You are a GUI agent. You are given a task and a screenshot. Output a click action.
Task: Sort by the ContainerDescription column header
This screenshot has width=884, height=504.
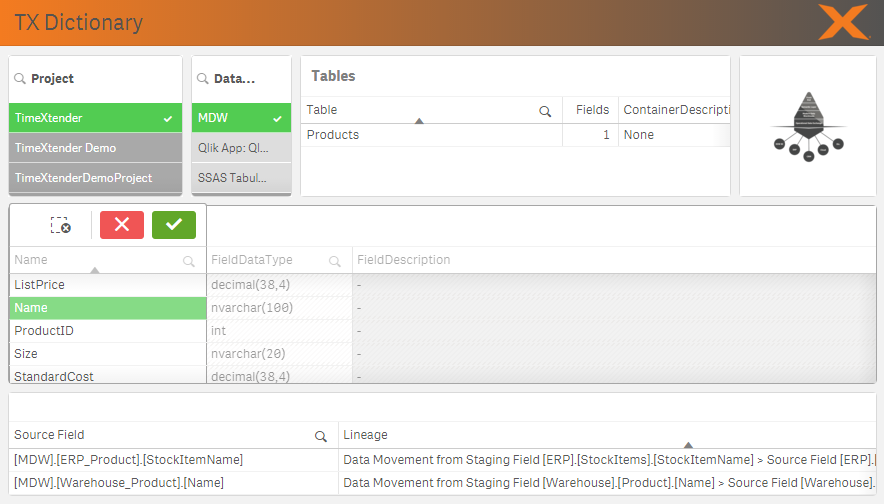(x=676, y=110)
